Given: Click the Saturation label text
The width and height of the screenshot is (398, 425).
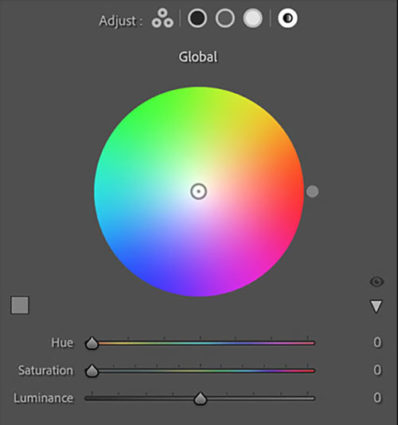Looking at the screenshot, I should click(x=45, y=370).
